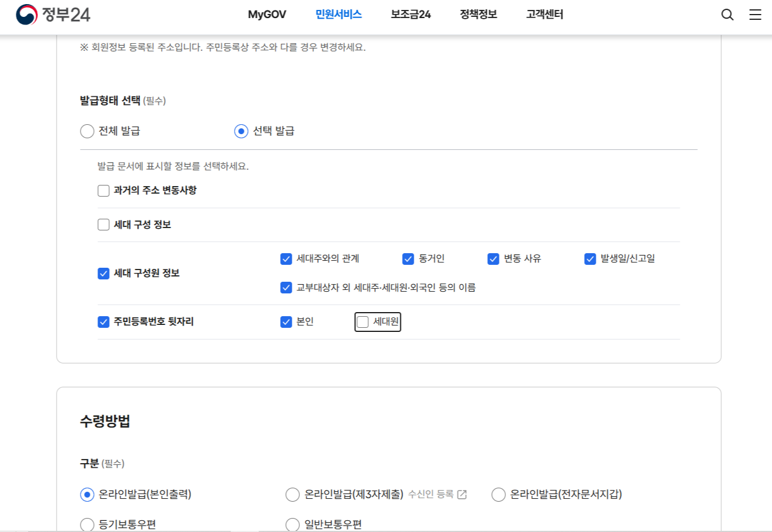The width and height of the screenshot is (772, 532).
Task: Select 일반보통우편 radio option
Action: click(292, 524)
